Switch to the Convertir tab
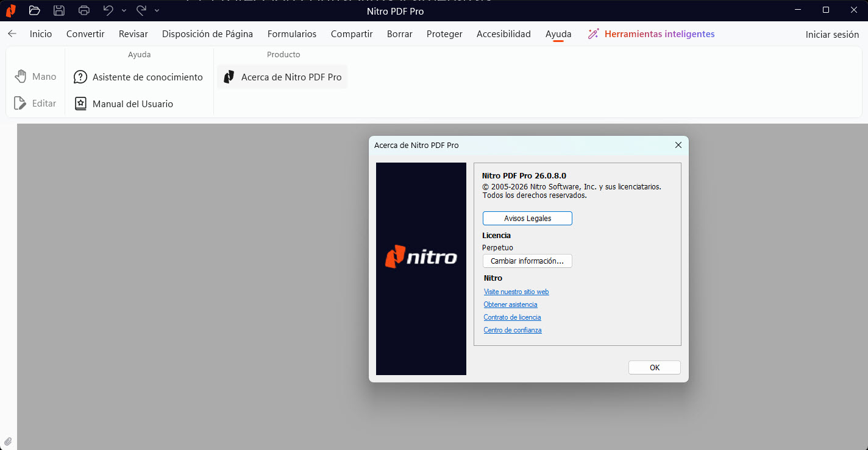The height and width of the screenshot is (450, 868). tap(85, 34)
